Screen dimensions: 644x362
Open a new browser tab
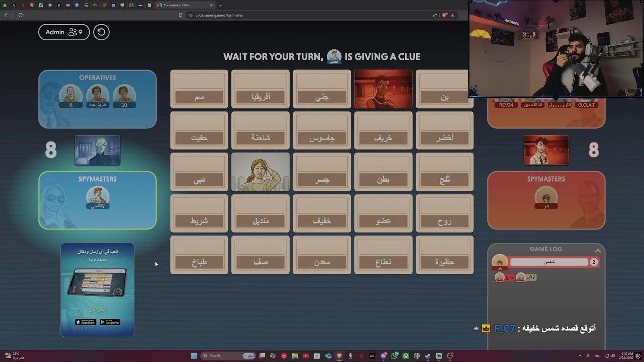(221, 5)
